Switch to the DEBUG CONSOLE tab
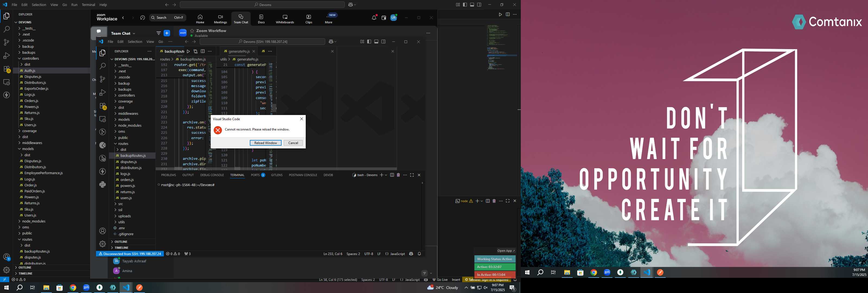Image resolution: width=868 pixels, height=293 pixels. 212,175
